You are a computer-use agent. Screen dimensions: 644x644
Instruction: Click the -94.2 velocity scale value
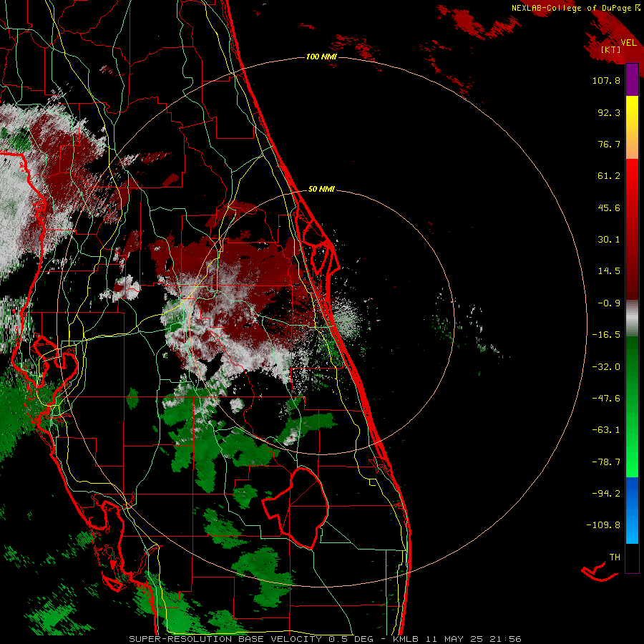point(606,494)
